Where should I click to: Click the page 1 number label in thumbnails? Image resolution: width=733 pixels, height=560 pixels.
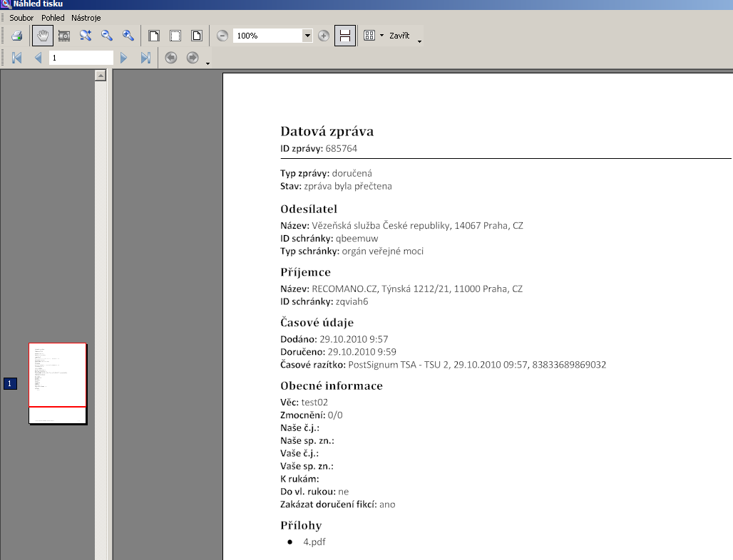click(10, 383)
